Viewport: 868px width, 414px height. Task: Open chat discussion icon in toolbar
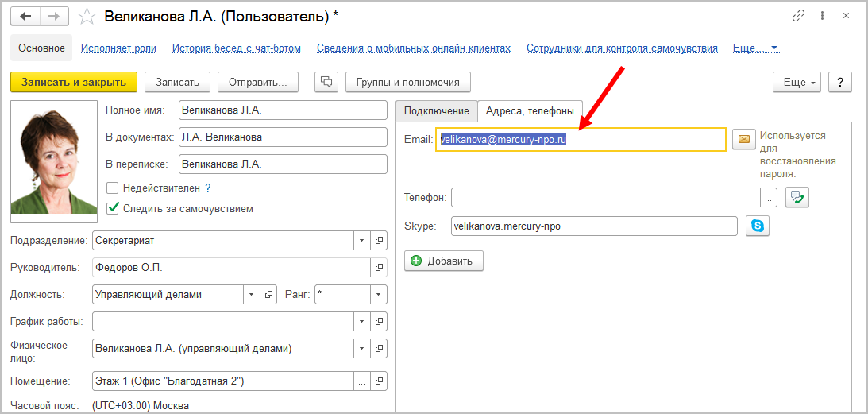[x=326, y=82]
